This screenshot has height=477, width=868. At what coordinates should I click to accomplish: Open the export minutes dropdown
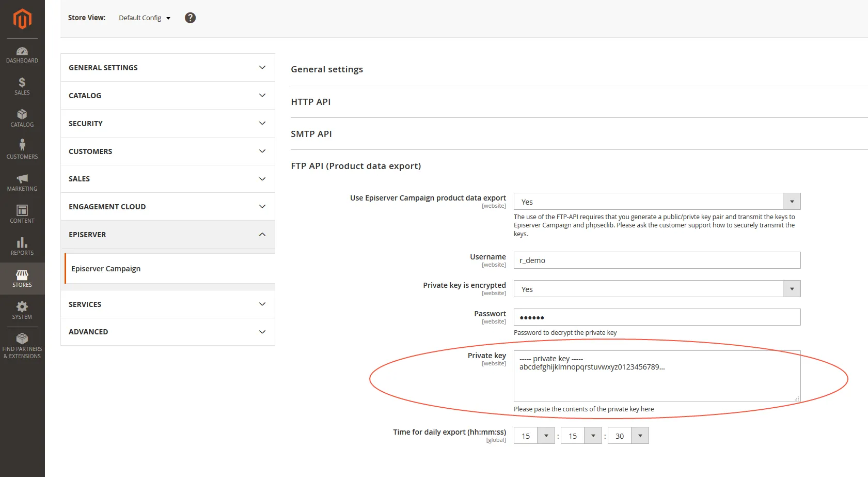(581, 436)
